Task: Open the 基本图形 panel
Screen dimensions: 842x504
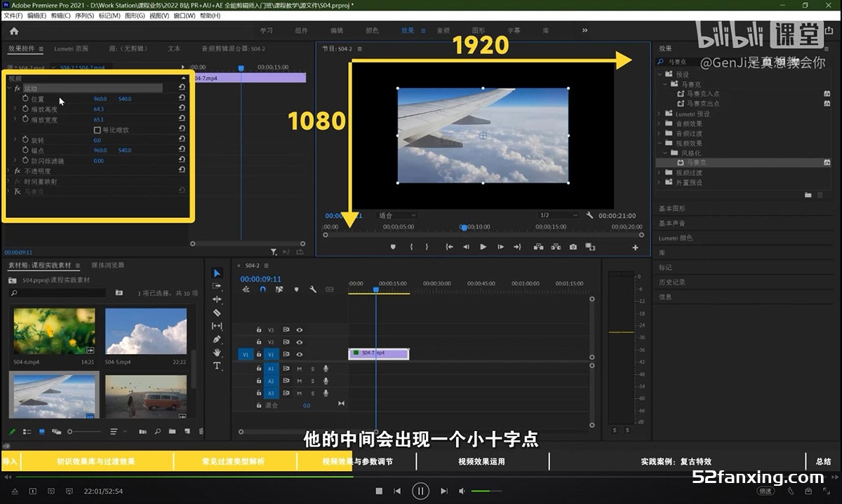Action: coord(672,209)
